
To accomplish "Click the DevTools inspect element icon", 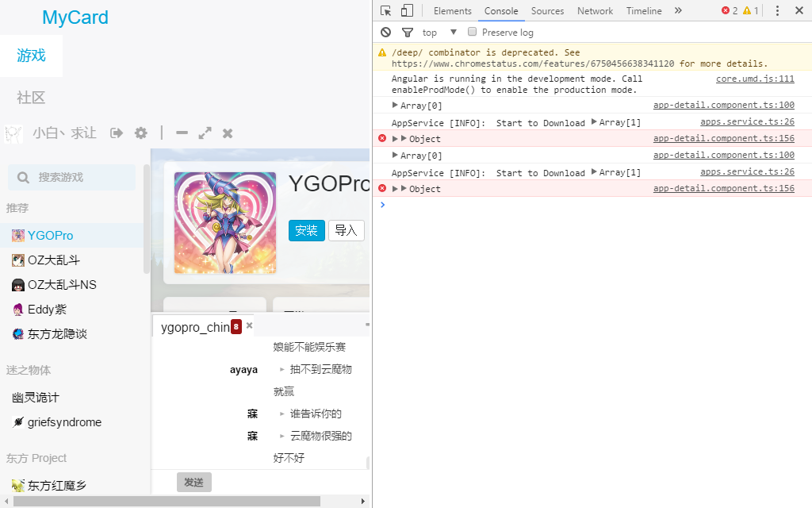I will click(x=385, y=10).
